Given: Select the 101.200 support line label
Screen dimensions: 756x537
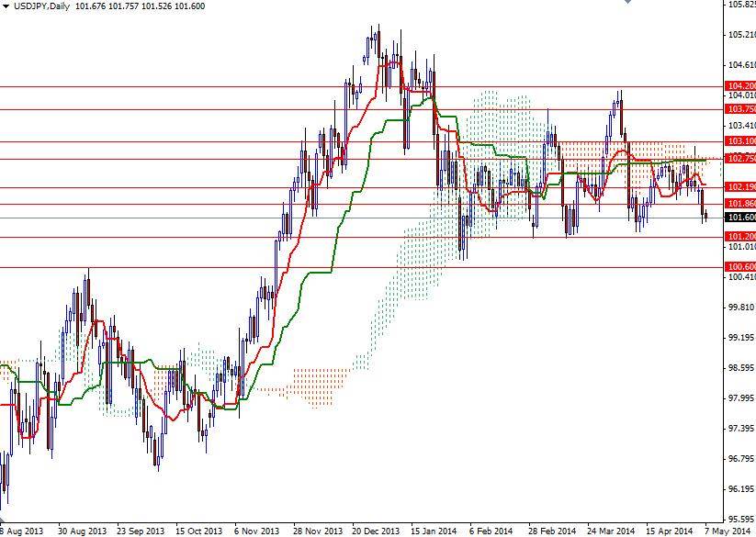Looking at the screenshot, I should click(x=740, y=239).
